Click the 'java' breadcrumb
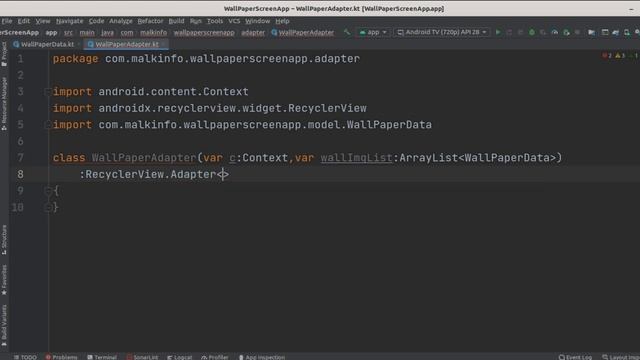Image resolution: width=640 pixels, height=360 pixels. (x=107, y=32)
